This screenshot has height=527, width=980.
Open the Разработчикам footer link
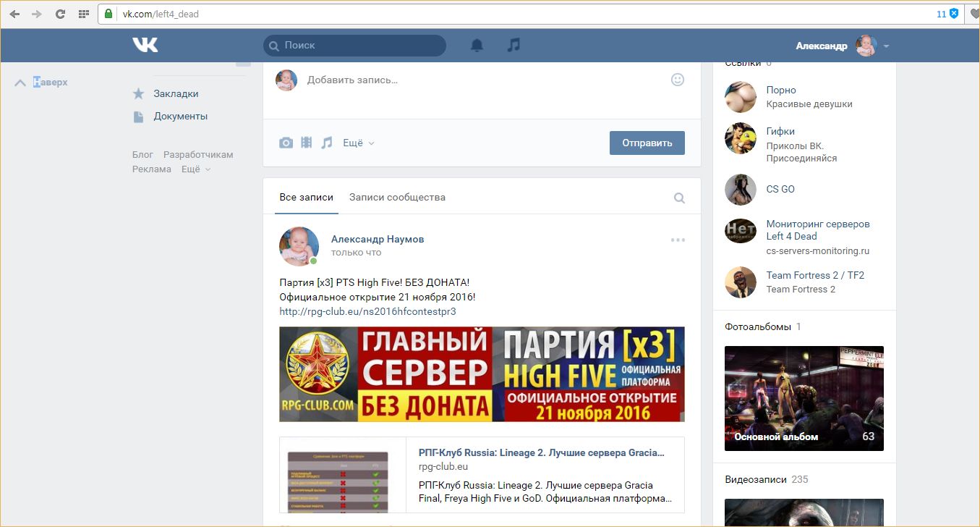[x=198, y=155]
